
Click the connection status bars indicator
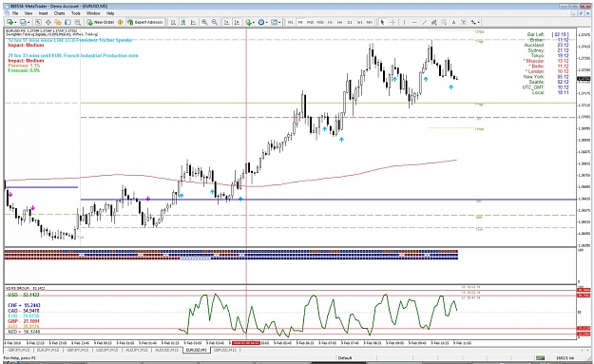coord(540,357)
